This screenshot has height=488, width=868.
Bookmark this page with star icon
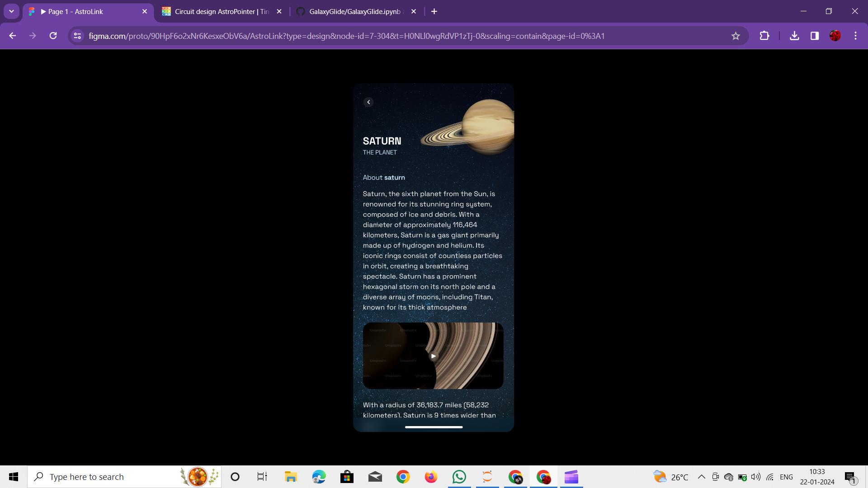pos(736,36)
